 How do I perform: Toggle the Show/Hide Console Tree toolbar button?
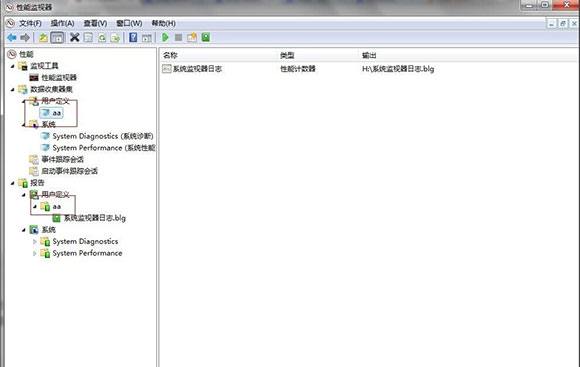point(57,37)
